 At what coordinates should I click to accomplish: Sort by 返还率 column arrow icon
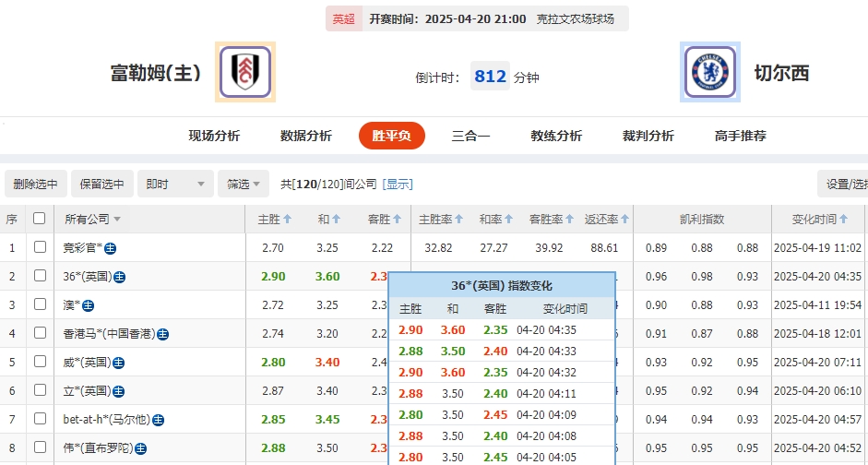pos(626,220)
